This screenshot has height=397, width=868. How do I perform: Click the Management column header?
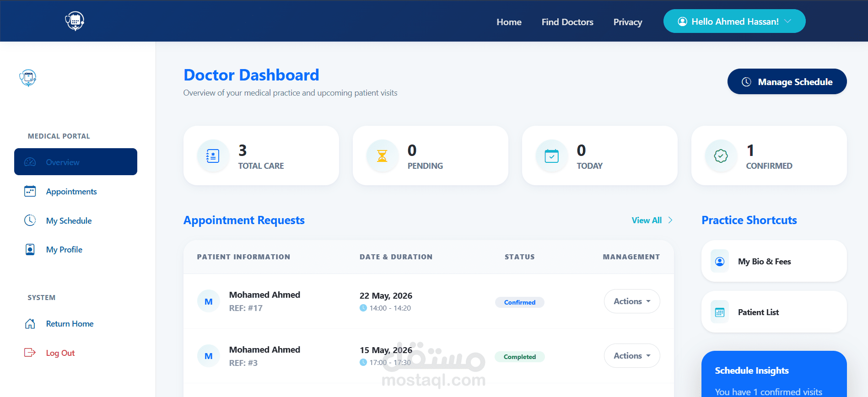[x=631, y=257]
